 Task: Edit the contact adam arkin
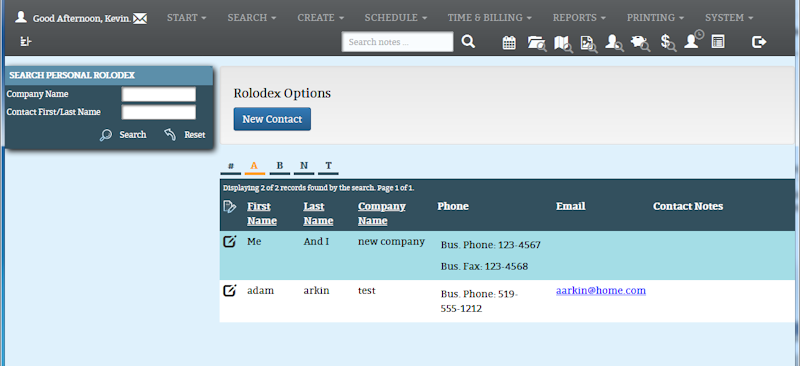pyautogui.click(x=230, y=291)
